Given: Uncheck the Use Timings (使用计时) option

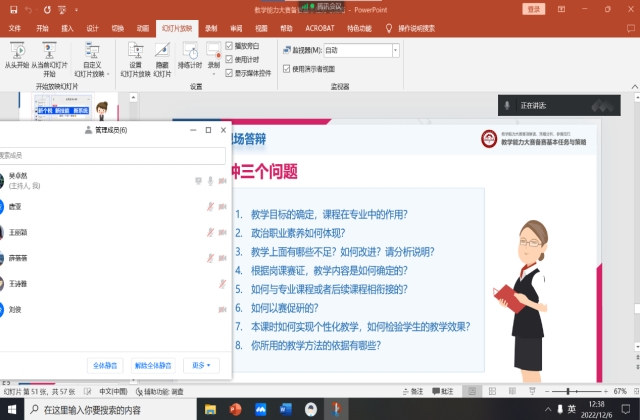Looking at the screenshot, I should [x=230, y=59].
